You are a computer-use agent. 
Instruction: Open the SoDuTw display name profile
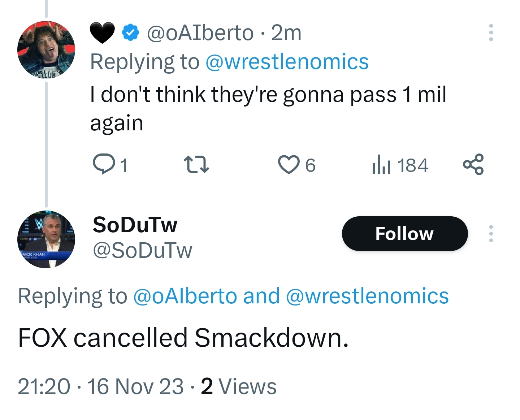135,225
